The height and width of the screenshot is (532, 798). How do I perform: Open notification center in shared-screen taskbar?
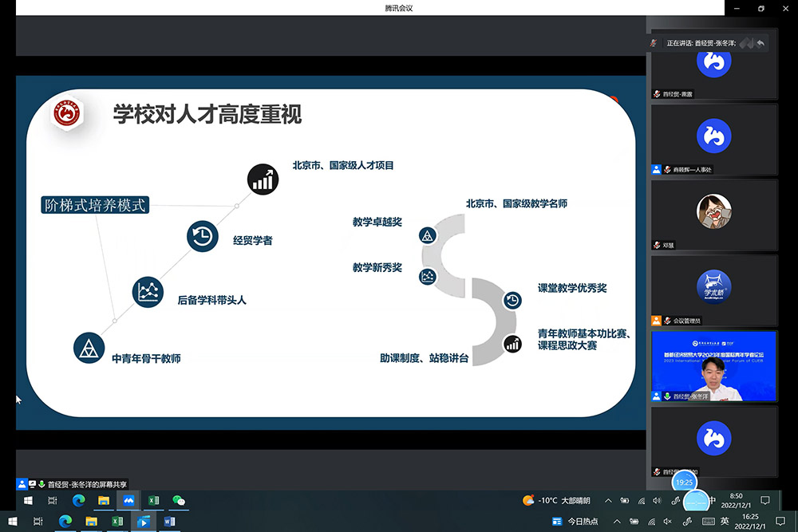[765, 500]
